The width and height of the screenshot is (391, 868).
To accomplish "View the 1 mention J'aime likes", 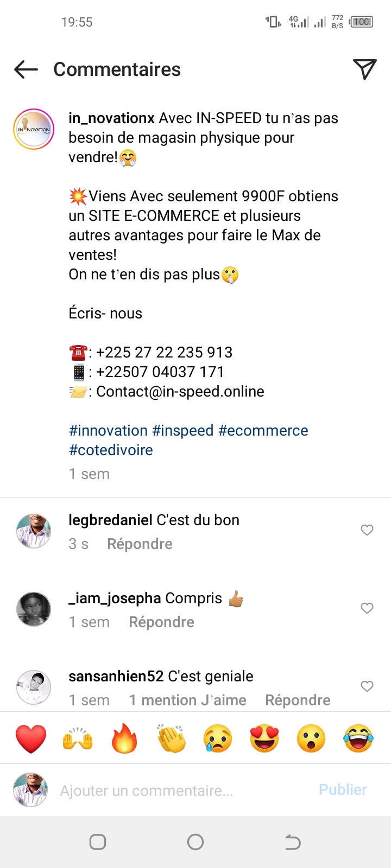I will pos(187,700).
